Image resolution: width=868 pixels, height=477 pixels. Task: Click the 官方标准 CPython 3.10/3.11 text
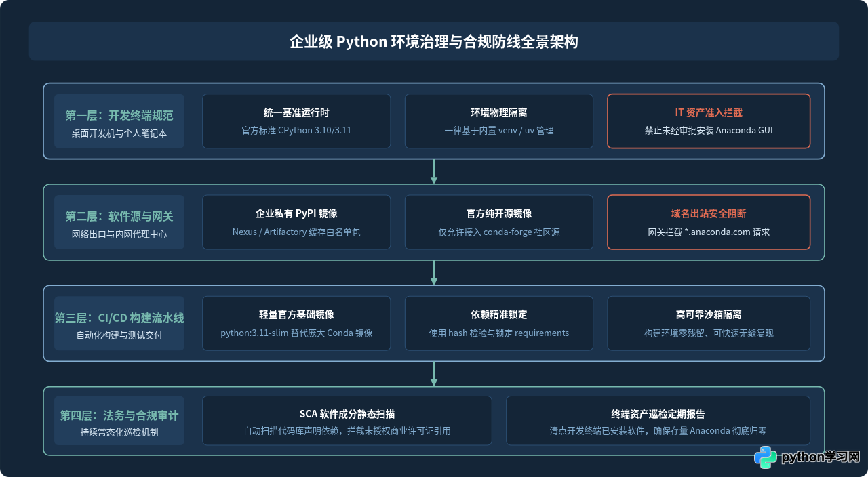pos(296,130)
